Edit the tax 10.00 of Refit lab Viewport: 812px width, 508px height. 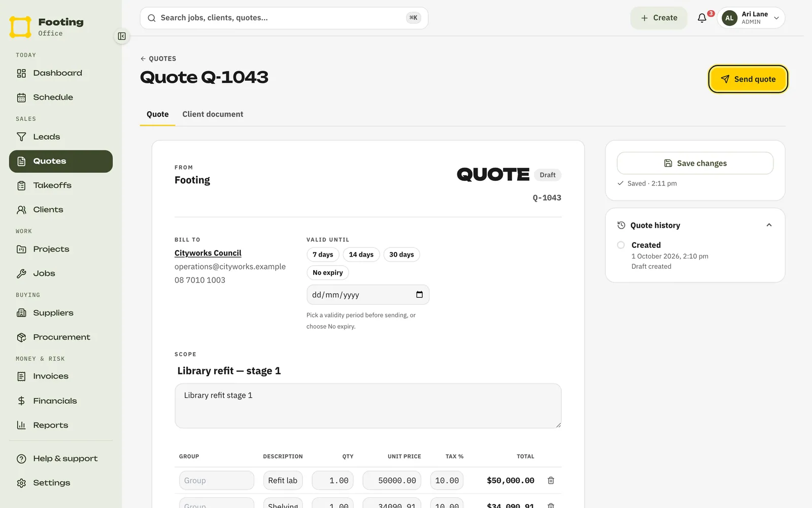click(447, 481)
